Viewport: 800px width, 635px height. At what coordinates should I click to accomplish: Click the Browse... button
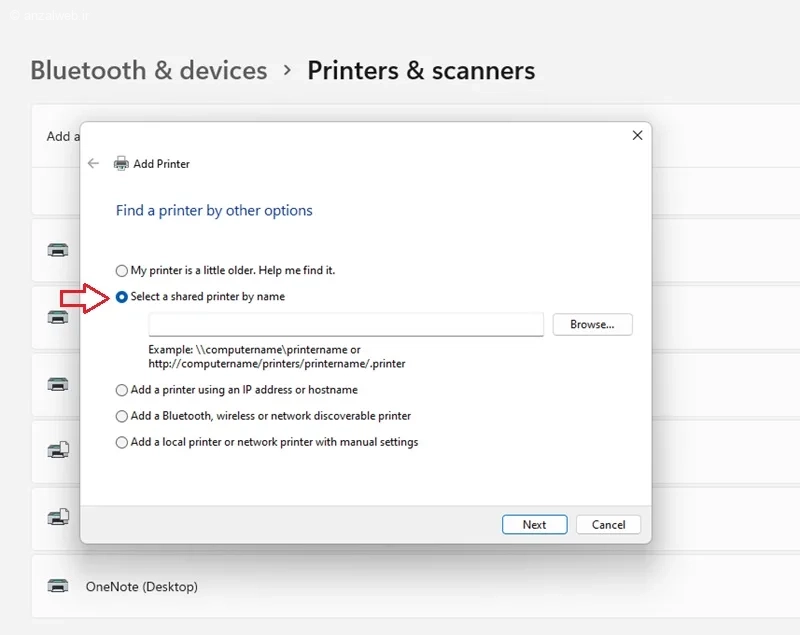point(592,324)
